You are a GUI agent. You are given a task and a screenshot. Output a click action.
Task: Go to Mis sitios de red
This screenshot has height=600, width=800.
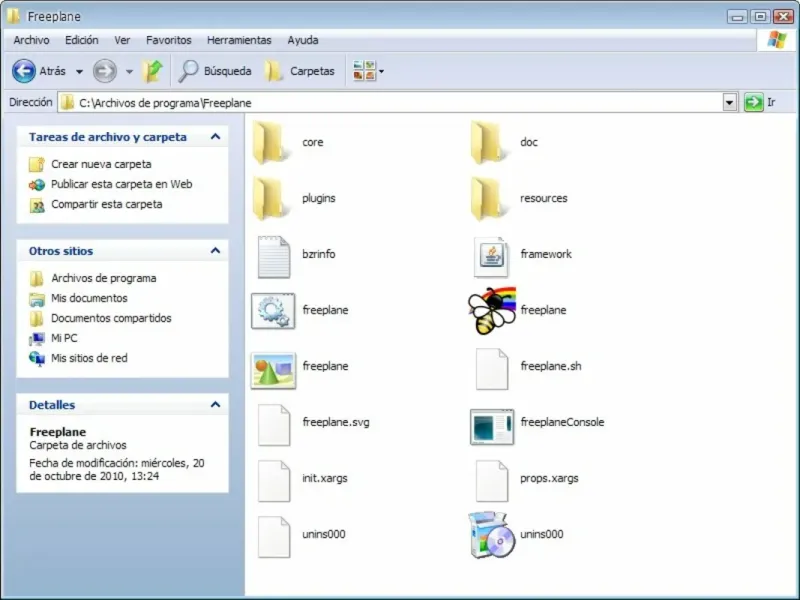(89, 358)
